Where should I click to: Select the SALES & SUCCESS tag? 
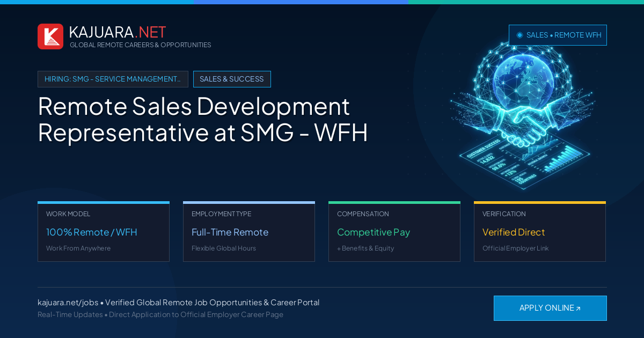pyautogui.click(x=232, y=79)
